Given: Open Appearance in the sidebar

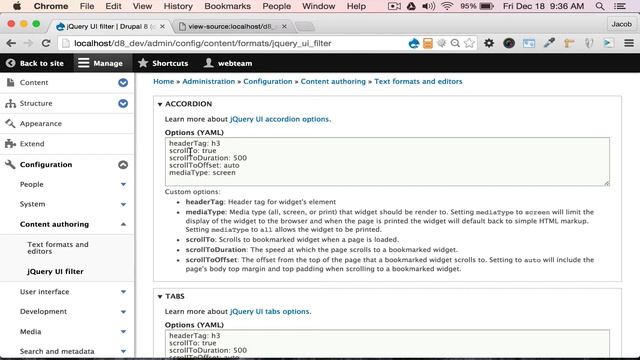Looking at the screenshot, I should 41,124.
